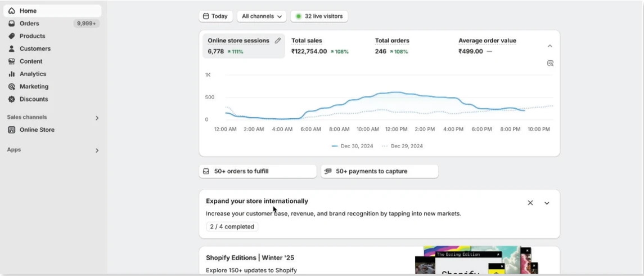Click the 1K label on the chart's vertical axis

pos(208,75)
